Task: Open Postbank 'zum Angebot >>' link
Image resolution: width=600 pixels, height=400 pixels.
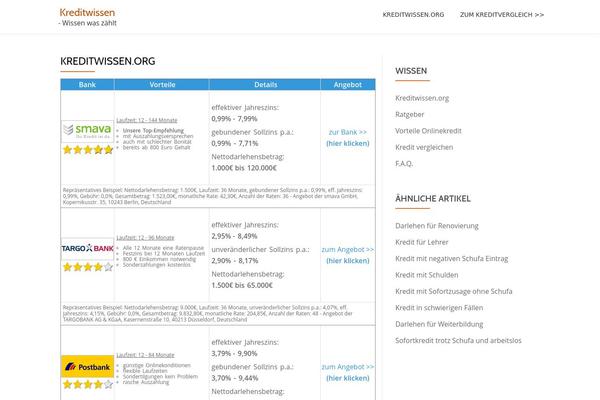Action: 347,367
